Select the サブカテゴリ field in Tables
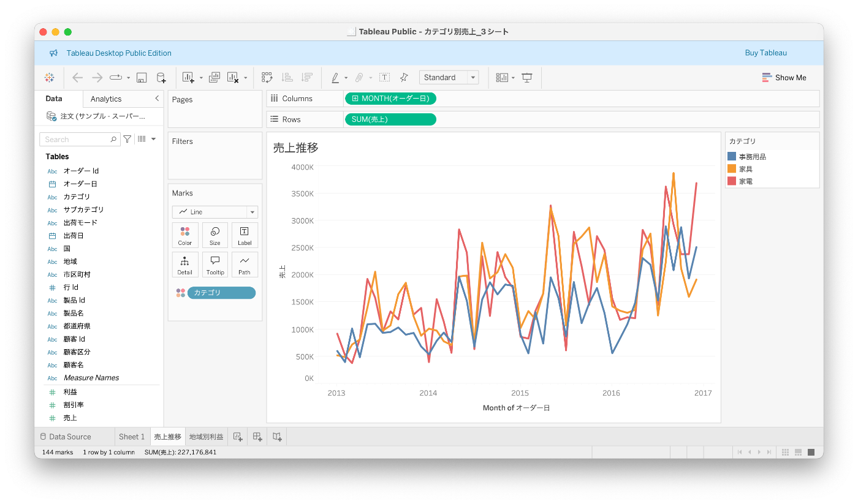This screenshot has width=858, height=504. pos(84,209)
